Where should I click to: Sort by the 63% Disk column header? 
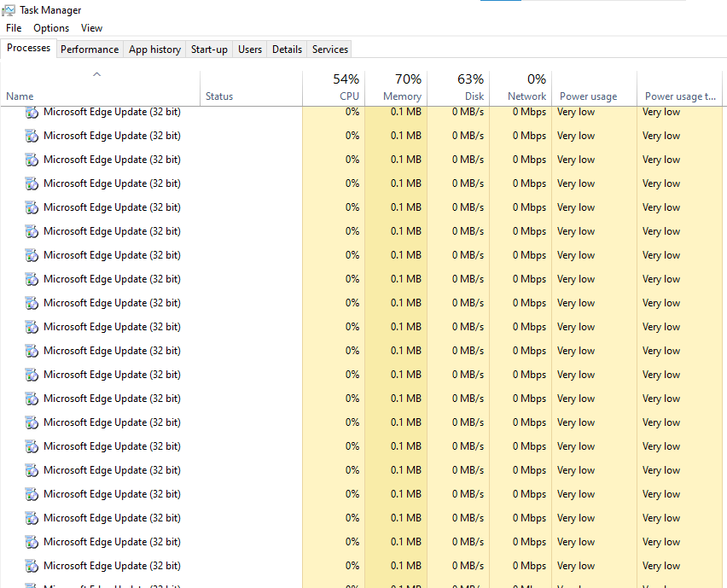pos(458,88)
